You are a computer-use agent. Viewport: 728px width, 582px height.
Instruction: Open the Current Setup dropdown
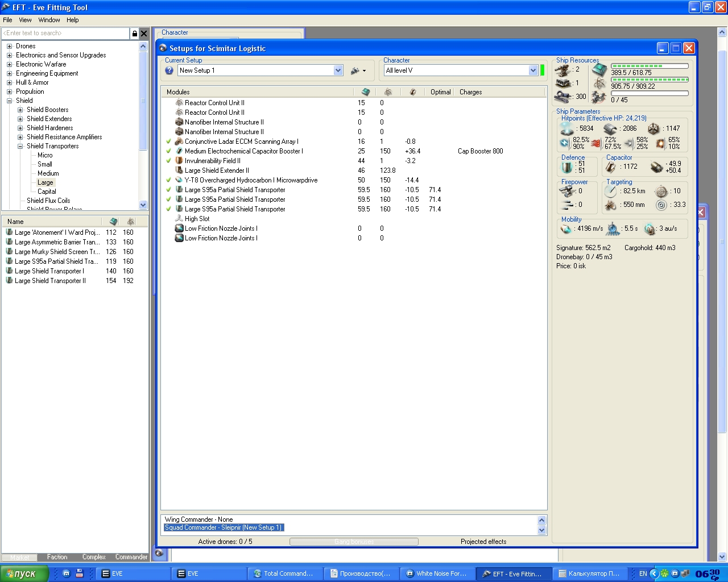(x=338, y=70)
